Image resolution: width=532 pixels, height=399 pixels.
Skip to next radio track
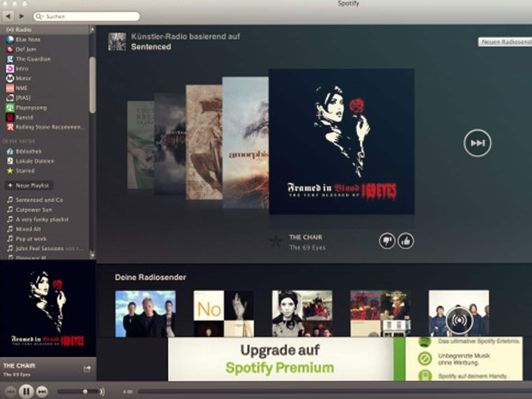477,143
